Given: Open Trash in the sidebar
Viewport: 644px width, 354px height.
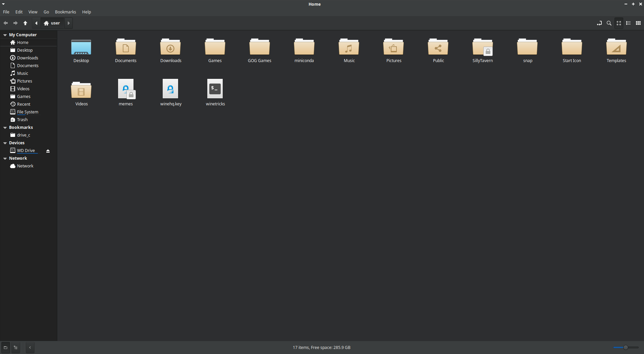Looking at the screenshot, I should click(x=29, y=120).
